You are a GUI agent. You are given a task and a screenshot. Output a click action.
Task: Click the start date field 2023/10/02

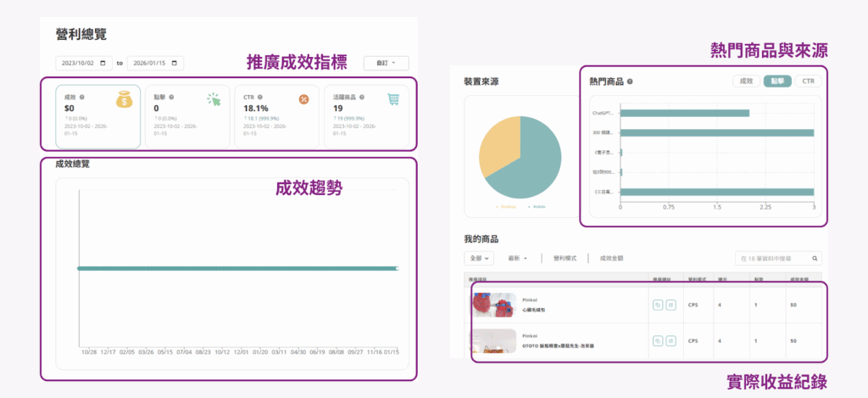click(x=83, y=63)
